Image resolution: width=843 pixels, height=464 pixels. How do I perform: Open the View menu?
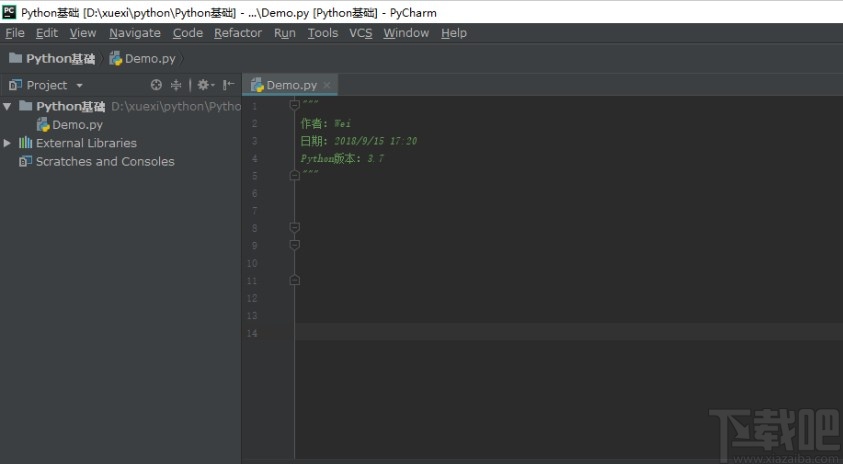pyautogui.click(x=83, y=33)
